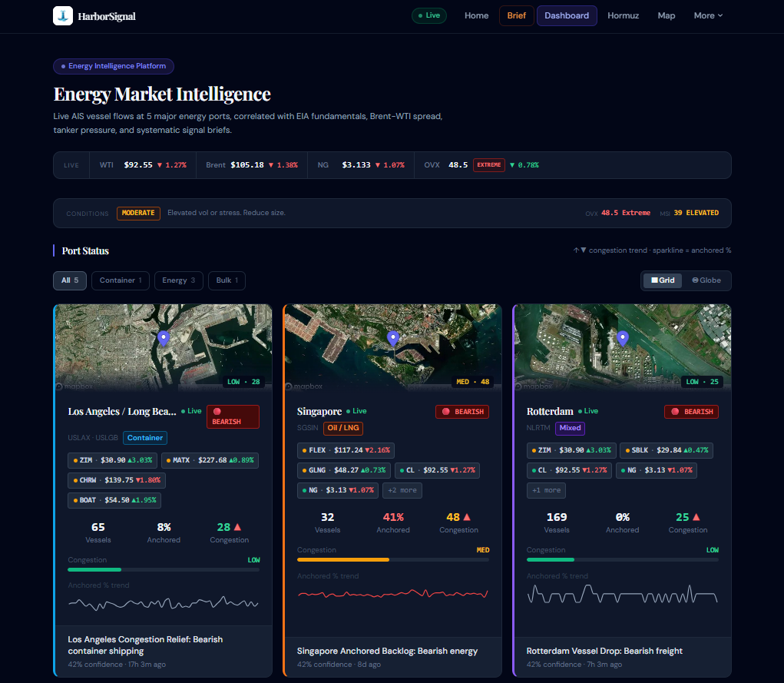The width and height of the screenshot is (784, 683).
Task: Click the red dot in Los Angeles BEARISH badge
Action: (217, 411)
